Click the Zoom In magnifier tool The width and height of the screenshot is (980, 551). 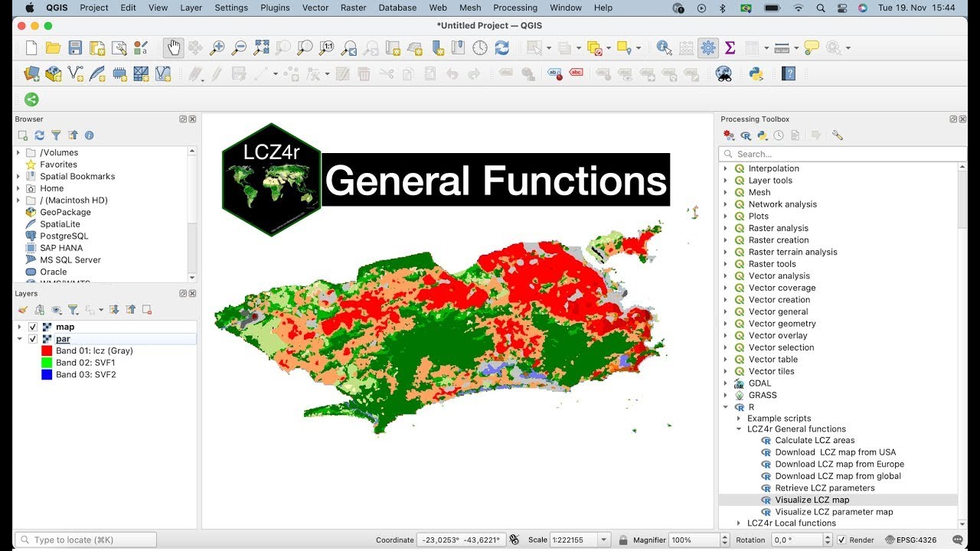tap(217, 48)
